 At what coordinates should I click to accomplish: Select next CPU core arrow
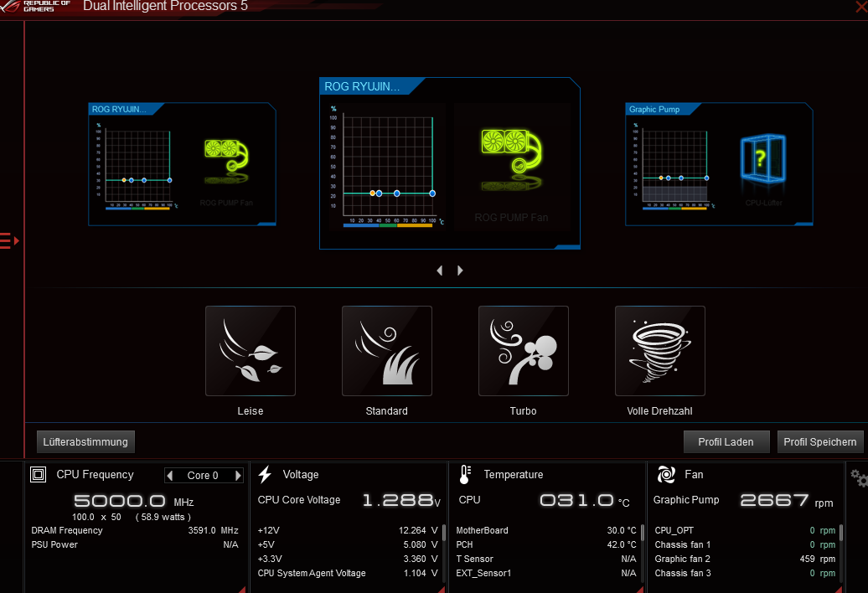point(238,475)
